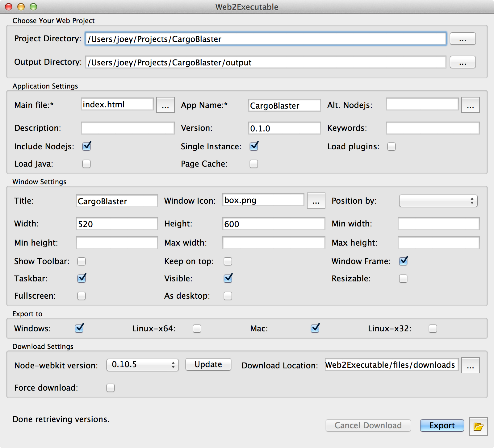Browse for the Alt. Nodejs path

click(471, 105)
